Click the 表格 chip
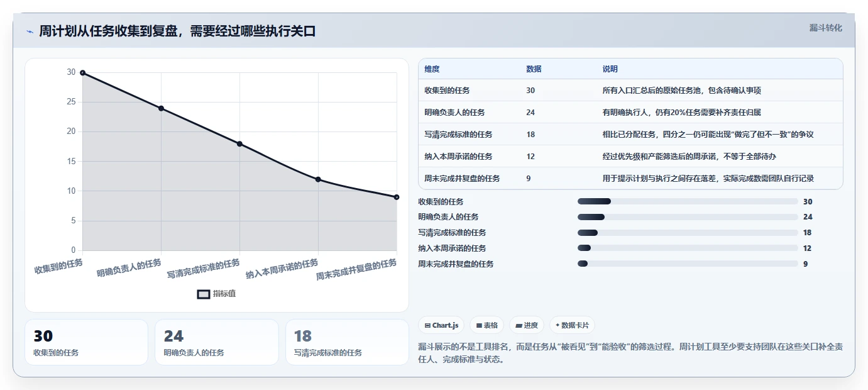 click(x=487, y=325)
